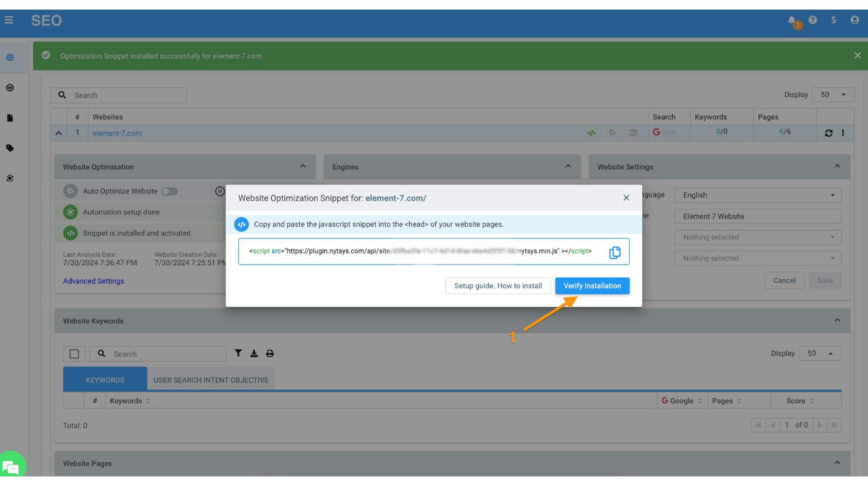868x486 pixels.
Task: Open the English language dropdown
Action: 757,195
